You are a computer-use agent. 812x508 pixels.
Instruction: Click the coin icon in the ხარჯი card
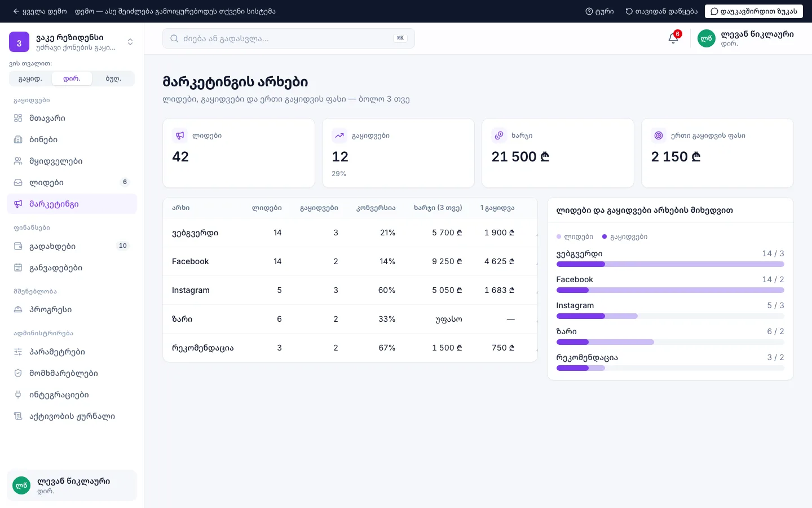499,135
